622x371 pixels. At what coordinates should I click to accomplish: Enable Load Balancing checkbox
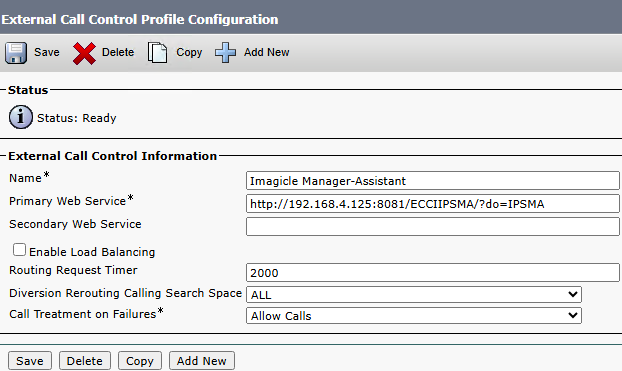point(19,250)
